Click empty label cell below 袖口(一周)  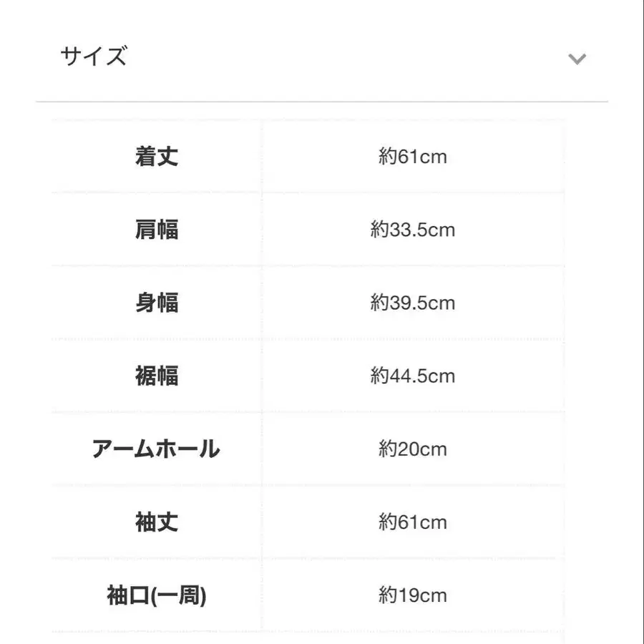(x=157, y=638)
